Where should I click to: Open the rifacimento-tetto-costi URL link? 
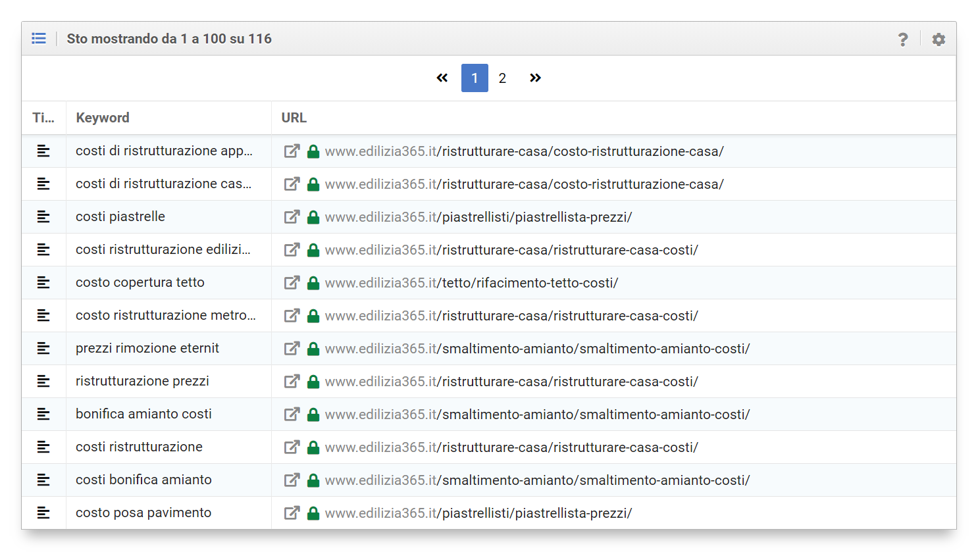[471, 283]
